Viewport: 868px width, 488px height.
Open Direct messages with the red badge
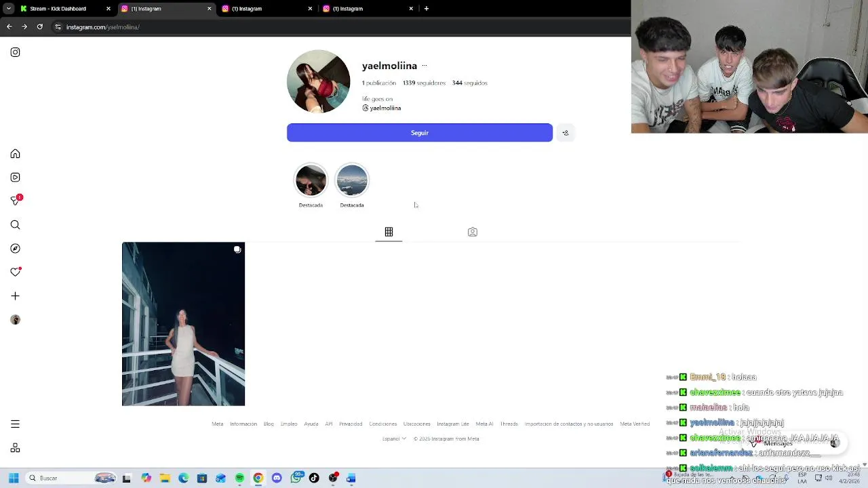point(16,200)
